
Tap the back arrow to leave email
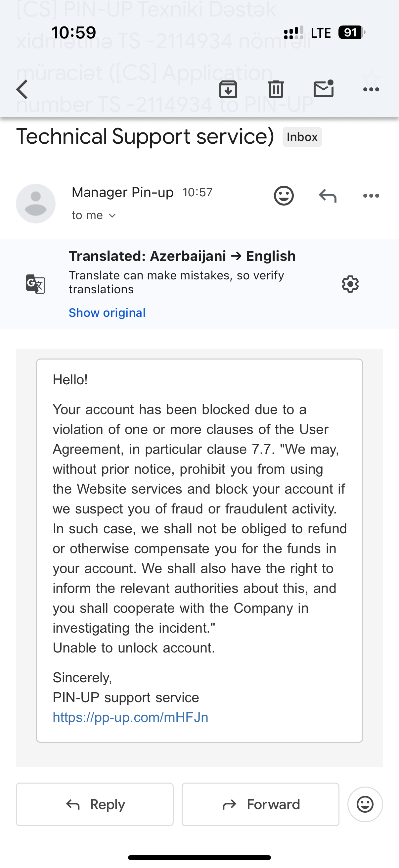(22, 90)
